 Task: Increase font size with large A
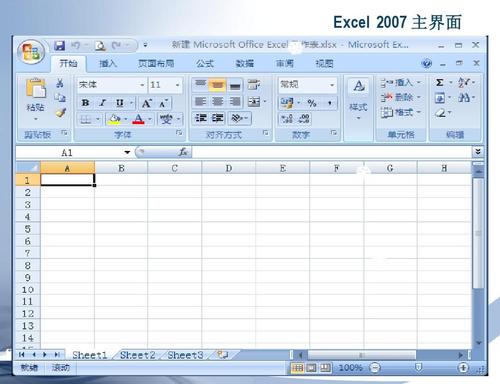point(147,103)
